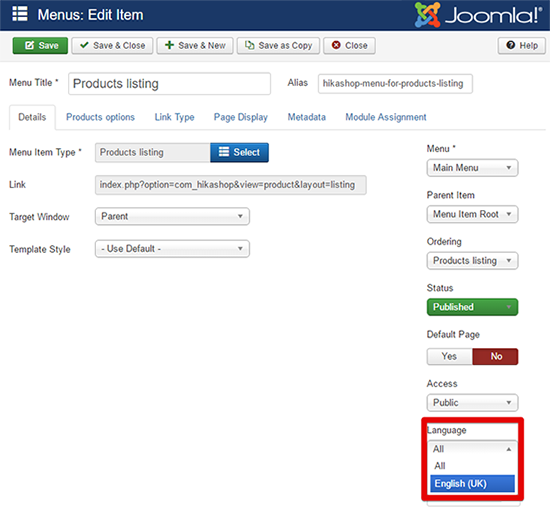Click into the Alias field

coord(395,83)
